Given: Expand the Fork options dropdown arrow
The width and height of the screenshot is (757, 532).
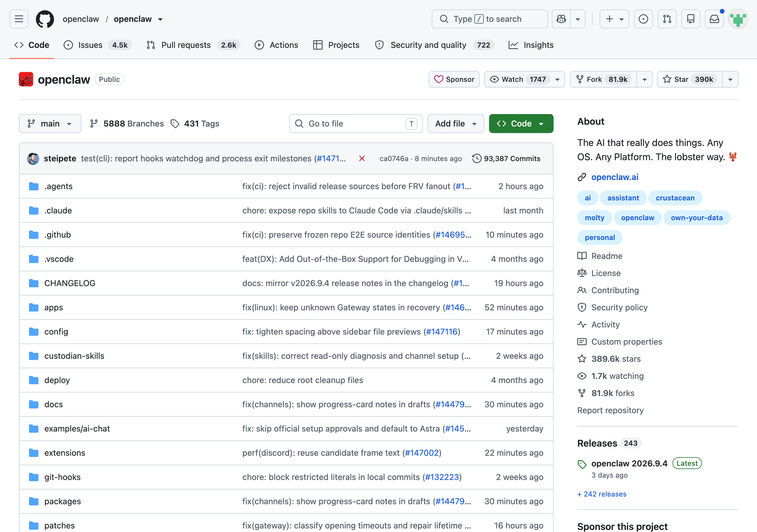Looking at the screenshot, I should pyautogui.click(x=645, y=79).
